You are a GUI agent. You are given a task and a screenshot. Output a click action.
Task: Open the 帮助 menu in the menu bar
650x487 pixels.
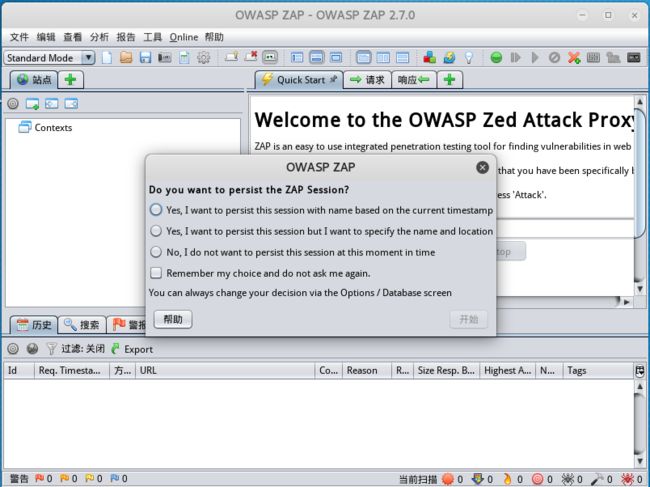pyautogui.click(x=214, y=37)
